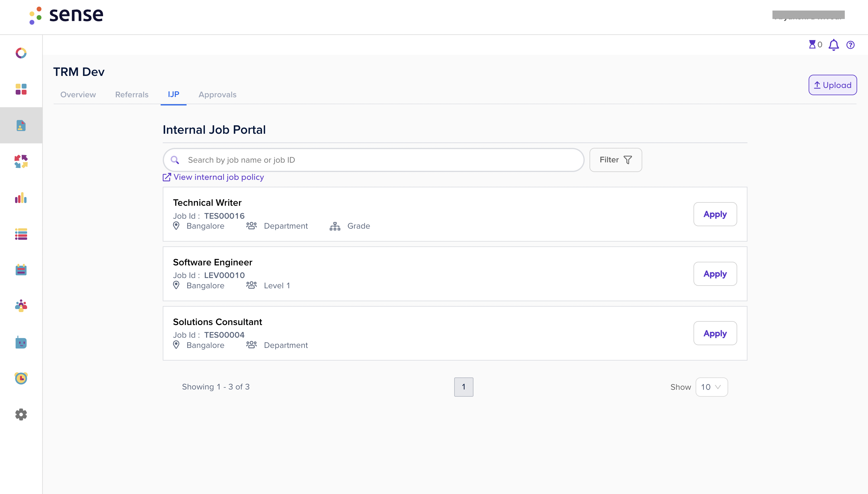Click job ID TES00004
Viewport: 868px width, 494px height.
224,335
